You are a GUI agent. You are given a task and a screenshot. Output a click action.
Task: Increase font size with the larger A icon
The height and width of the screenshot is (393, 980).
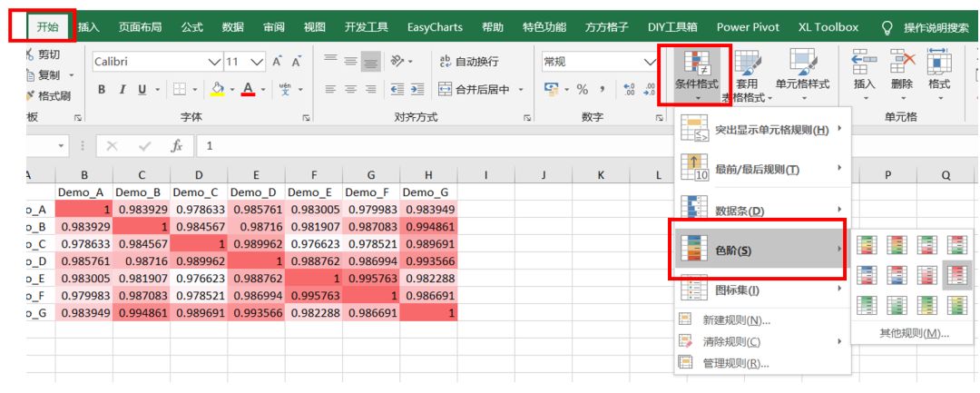tap(278, 61)
